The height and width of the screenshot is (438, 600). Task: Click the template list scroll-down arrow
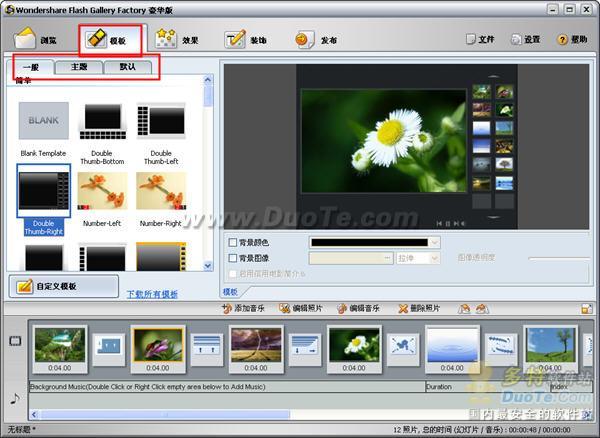pos(208,265)
